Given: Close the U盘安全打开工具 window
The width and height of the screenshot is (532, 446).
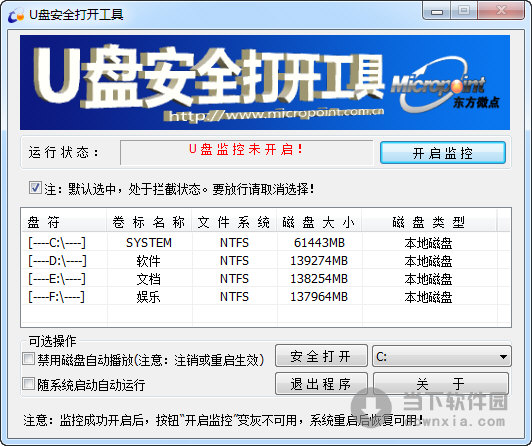Looking at the screenshot, I should click(x=501, y=11).
